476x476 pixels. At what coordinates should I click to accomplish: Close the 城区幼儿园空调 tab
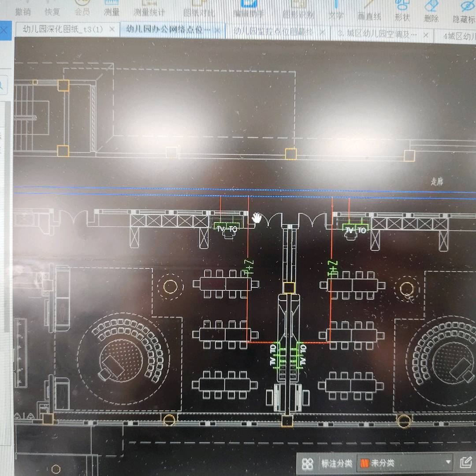(x=426, y=35)
